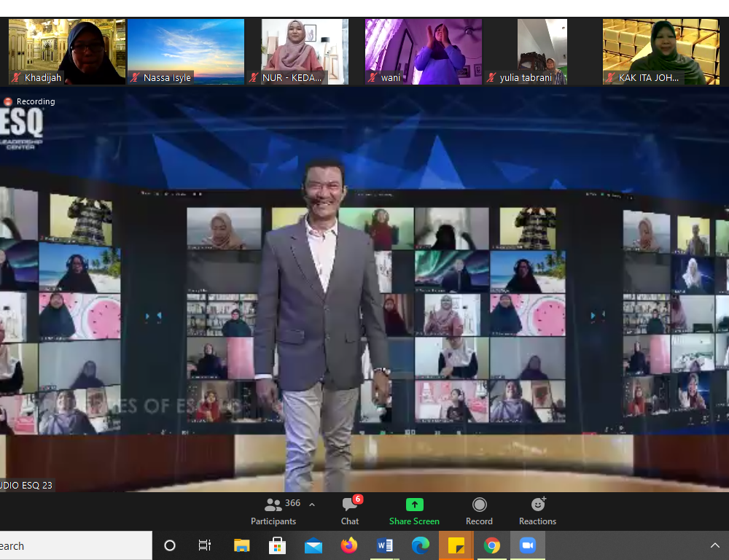Screen dimensions: 729x560
Task: Select Nassa Isyle's video thumbnail
Action: coord(186,51)
